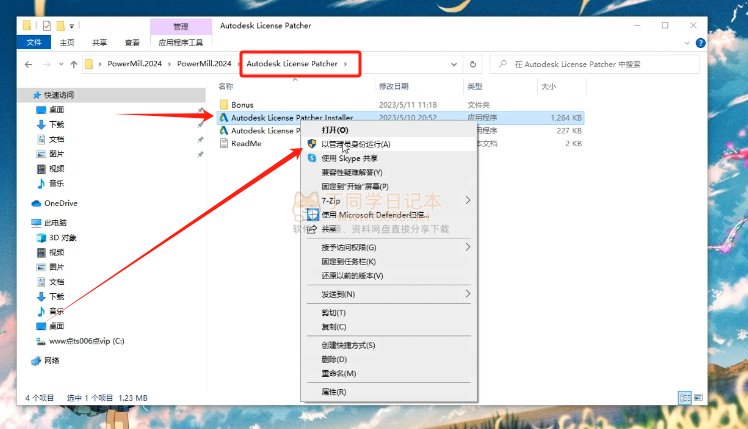The height and width of the screenshot is (429, 748).
Task: Choose 删除(D) in context menu
Action: (389, 359)
